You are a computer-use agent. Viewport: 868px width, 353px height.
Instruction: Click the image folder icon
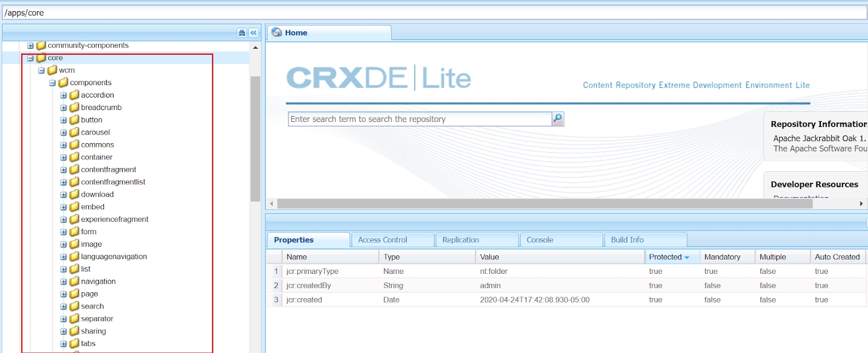[x=74, y=244]
